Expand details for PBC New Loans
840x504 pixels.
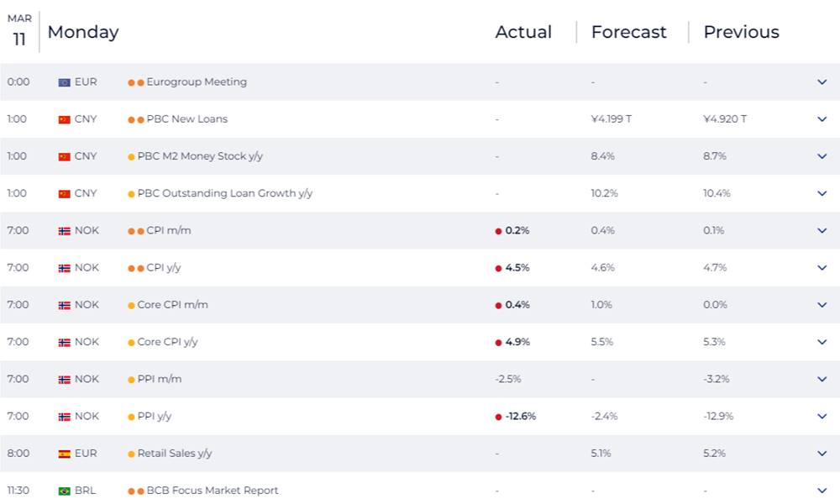point(822,119)
